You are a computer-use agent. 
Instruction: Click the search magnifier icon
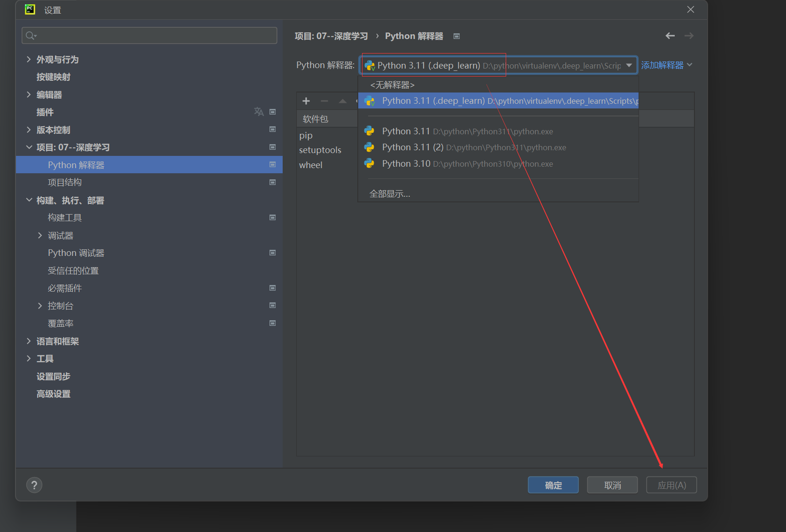[x=31, y=36]
